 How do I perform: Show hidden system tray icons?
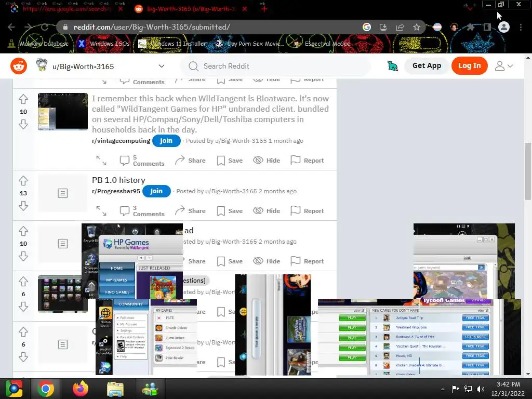[443, 389]
